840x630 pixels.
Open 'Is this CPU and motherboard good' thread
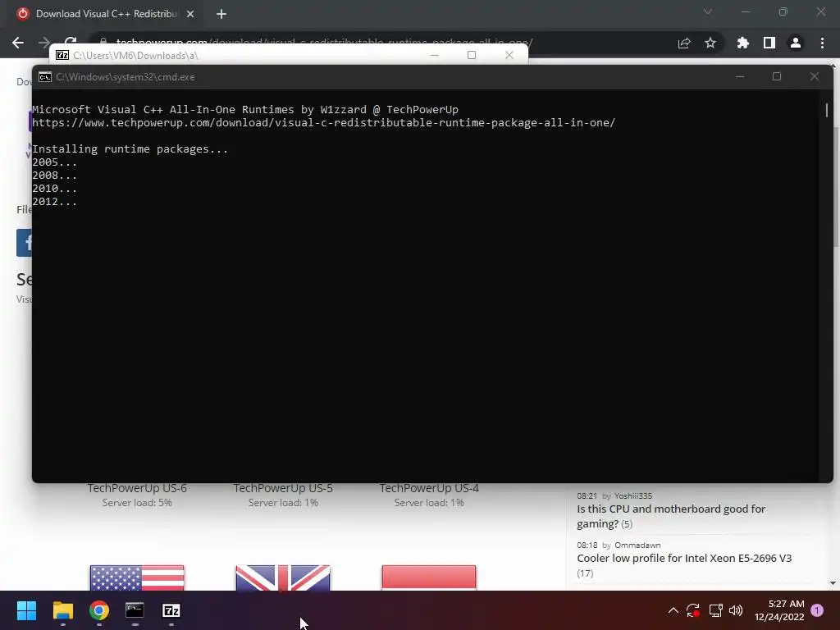point(671,516)
